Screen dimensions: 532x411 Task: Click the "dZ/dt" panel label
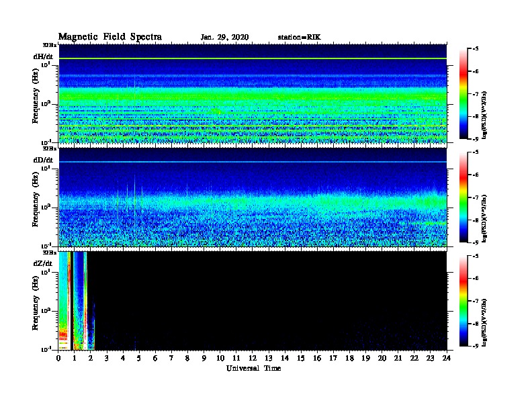(x=43, y=263)
